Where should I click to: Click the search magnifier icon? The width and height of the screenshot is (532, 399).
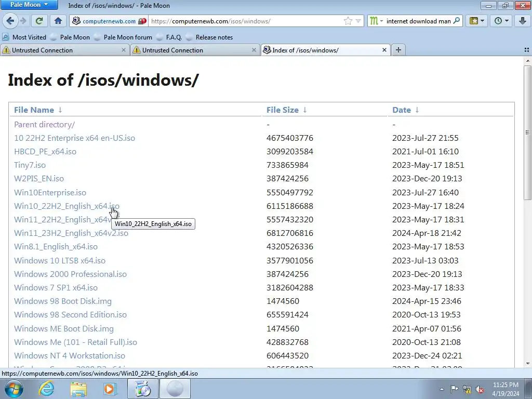click(457, 21)
